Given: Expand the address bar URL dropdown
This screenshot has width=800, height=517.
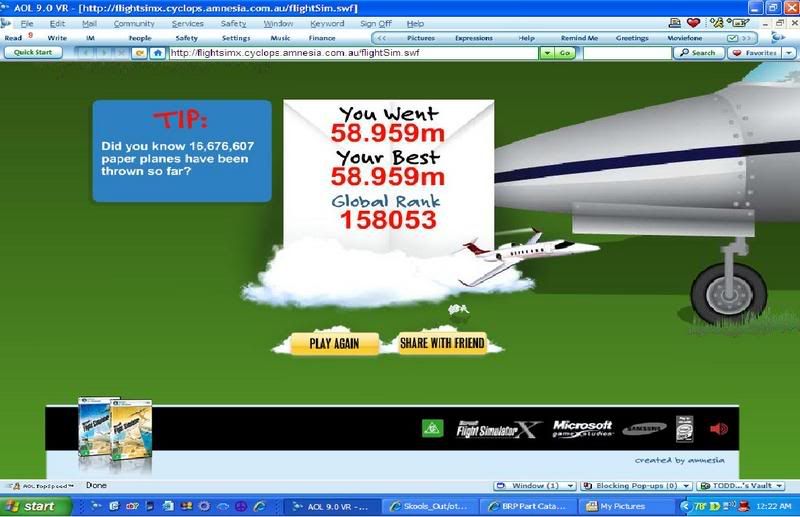Looking at the screenshot, I should (545, 53).
